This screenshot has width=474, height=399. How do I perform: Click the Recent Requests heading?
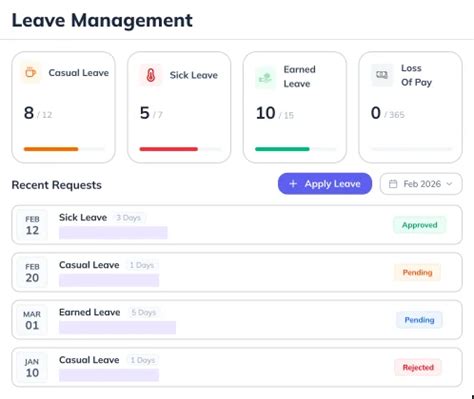point(57,185)
